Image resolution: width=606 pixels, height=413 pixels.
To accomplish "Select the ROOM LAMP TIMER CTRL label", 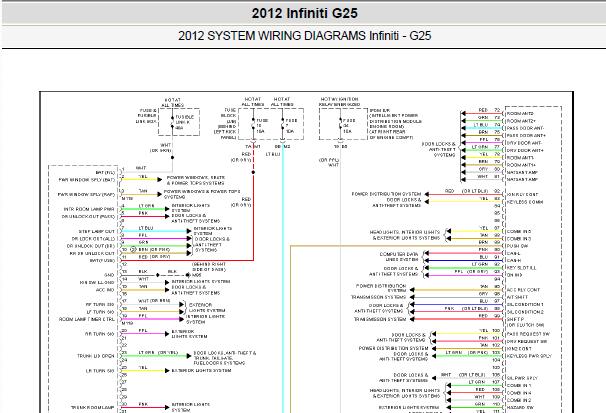I will pos(87,319).
